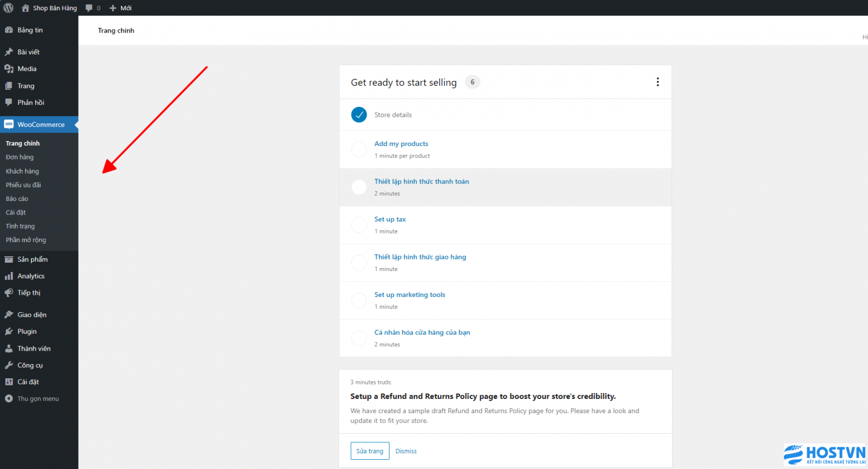
Task: Click the circle beside Set up marketing tools
Action: (x=359, y=300)
